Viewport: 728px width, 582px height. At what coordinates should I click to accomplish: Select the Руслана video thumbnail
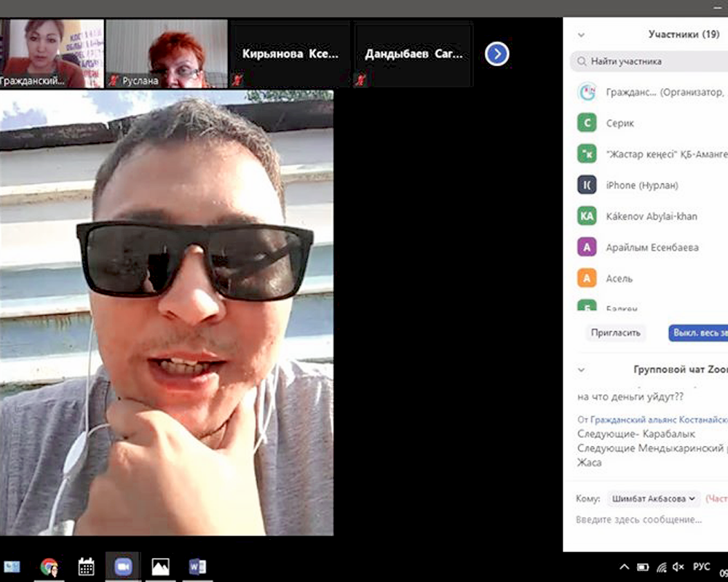pyautogui.click(x=167, y=54)
